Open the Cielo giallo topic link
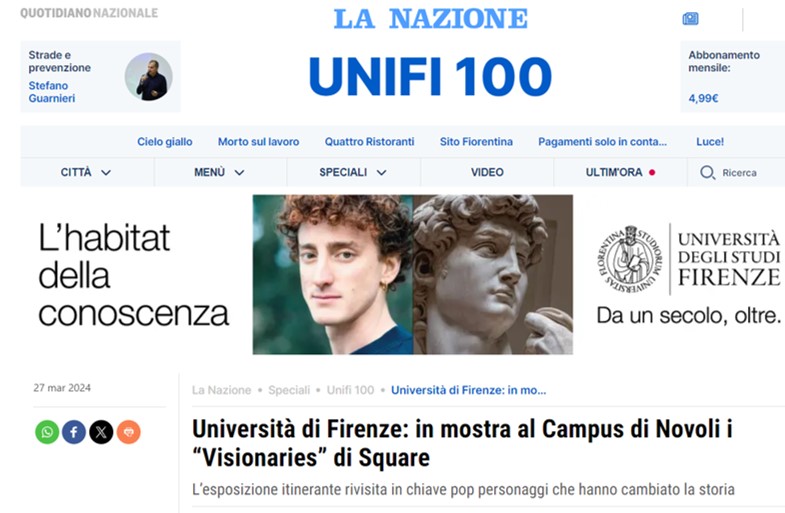The image size is (785, 513). (165, 142)
